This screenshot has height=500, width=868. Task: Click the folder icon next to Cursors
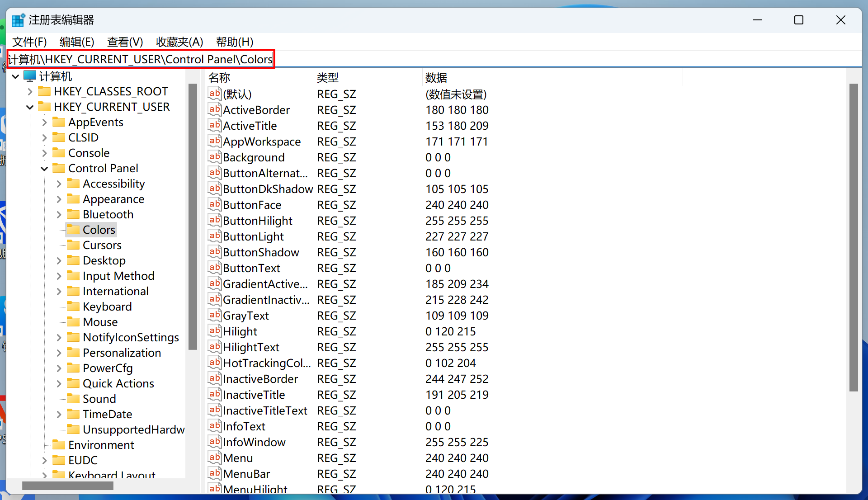pyautogui.click(x=73, y=245)
